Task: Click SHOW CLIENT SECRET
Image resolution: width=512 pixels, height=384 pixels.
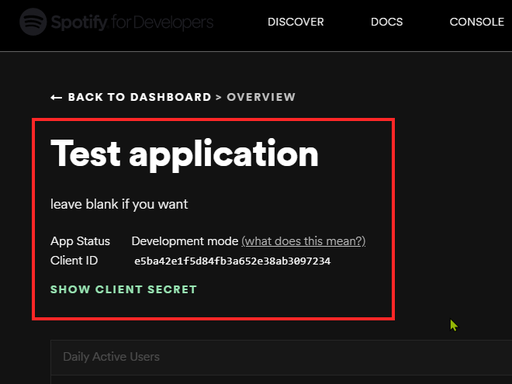Action: (x=124, y=289)
